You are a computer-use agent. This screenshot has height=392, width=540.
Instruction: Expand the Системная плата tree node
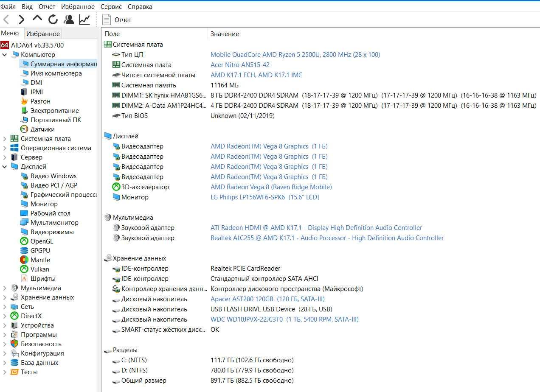(5, 139)
